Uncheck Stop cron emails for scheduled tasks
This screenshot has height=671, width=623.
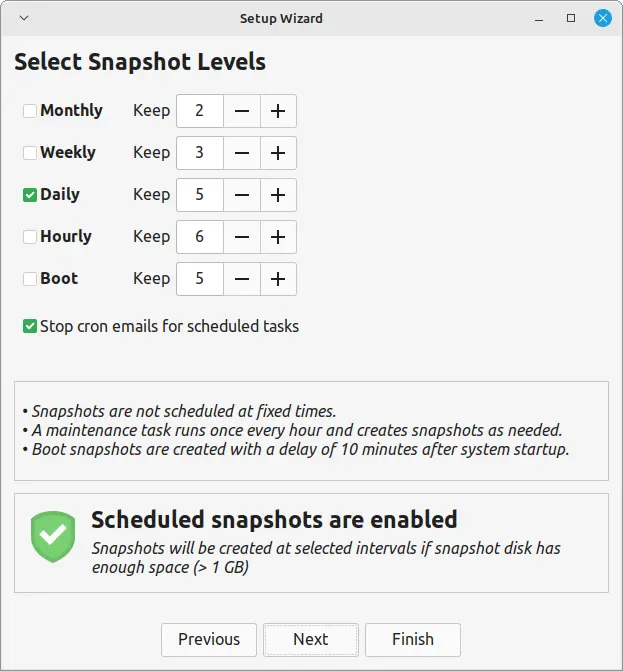tap(30, 326)
